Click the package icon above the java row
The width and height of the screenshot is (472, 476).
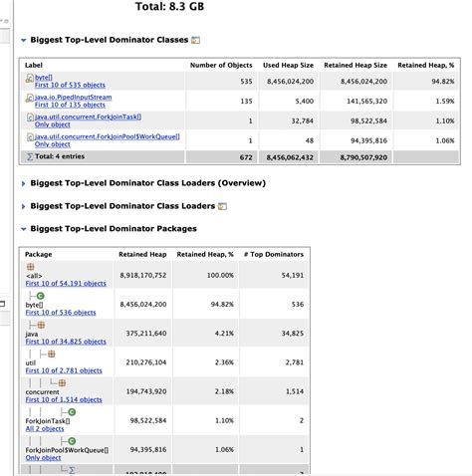[41, 325]
